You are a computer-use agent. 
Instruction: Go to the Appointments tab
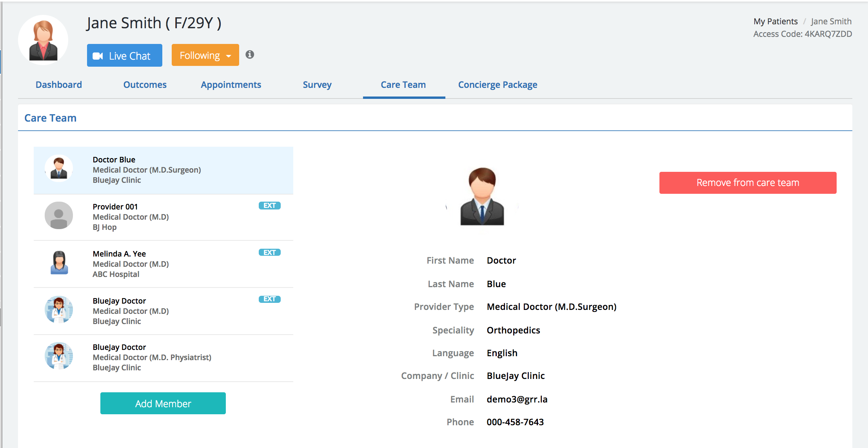(231, 85)
